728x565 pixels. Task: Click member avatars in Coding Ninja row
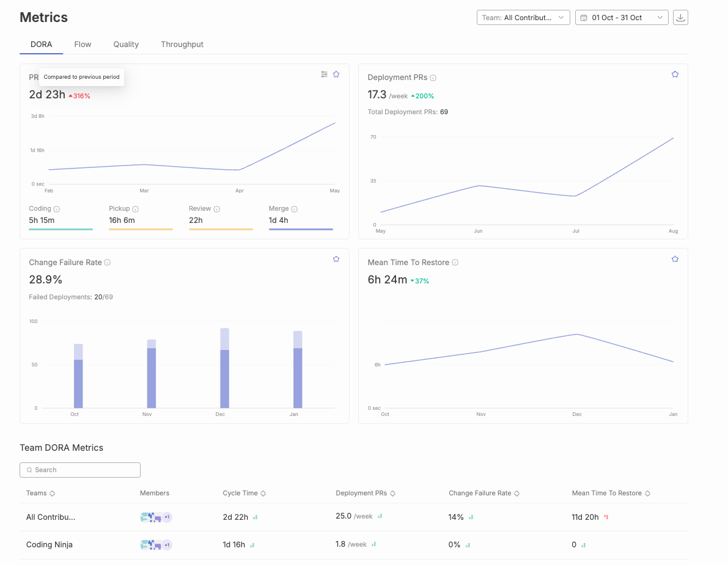click(x=156, y=545)
